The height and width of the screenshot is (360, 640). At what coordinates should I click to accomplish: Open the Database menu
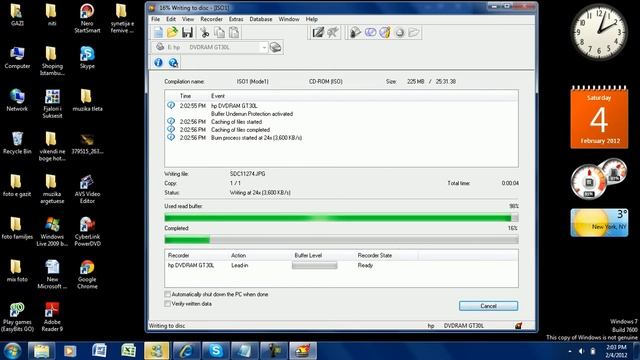click(x=261, y=19)
